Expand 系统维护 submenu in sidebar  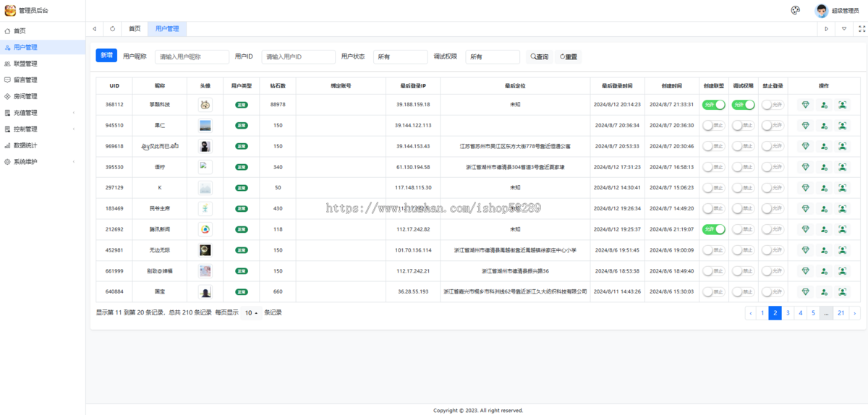(x=43, y=162)
